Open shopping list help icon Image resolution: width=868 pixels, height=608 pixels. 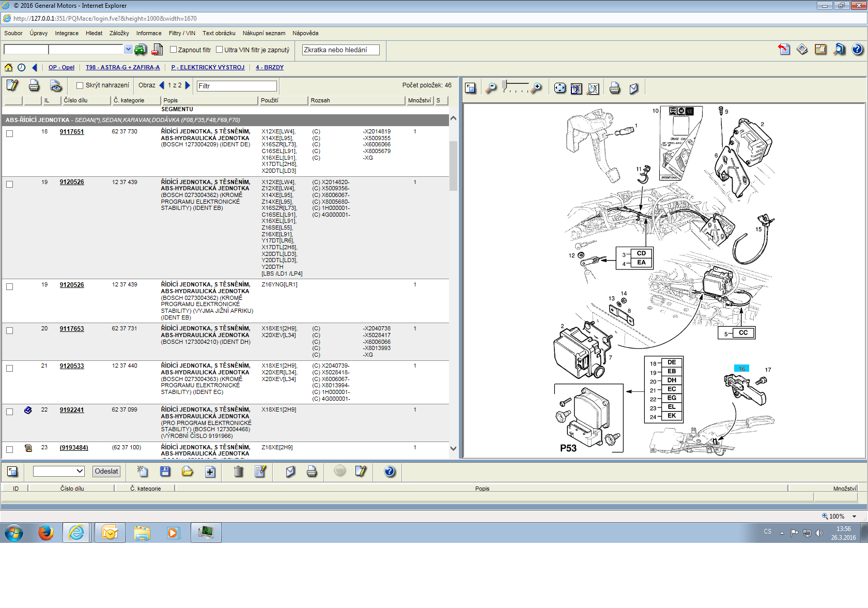(x=390, y=472)
